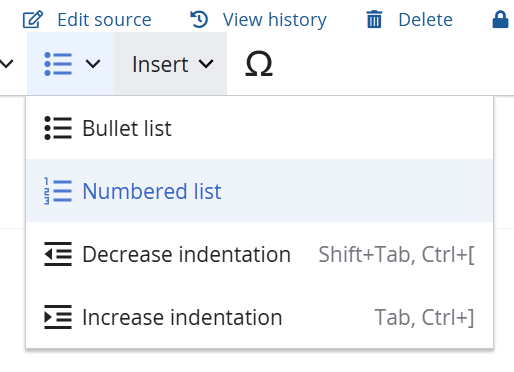
Task: Open the special character Omega tool
Action: [259, 64]
